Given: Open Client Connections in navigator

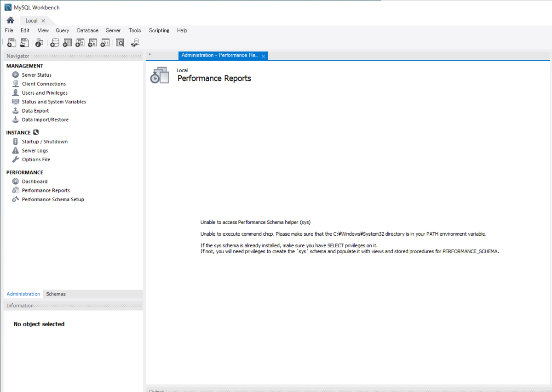Looking at the screenshot, I should point(44,84).
